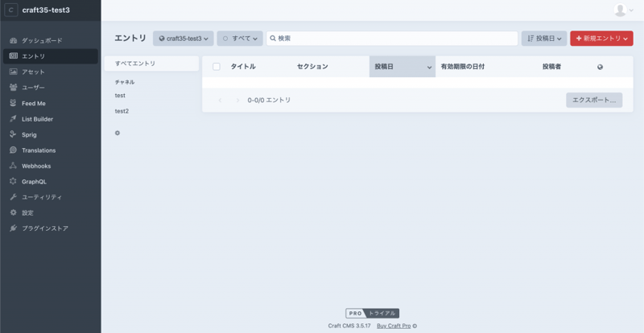Viewport: 644px width, 333px height.
Task: Open ダッシュボード in the sidebar
Action: pos(51,40)
